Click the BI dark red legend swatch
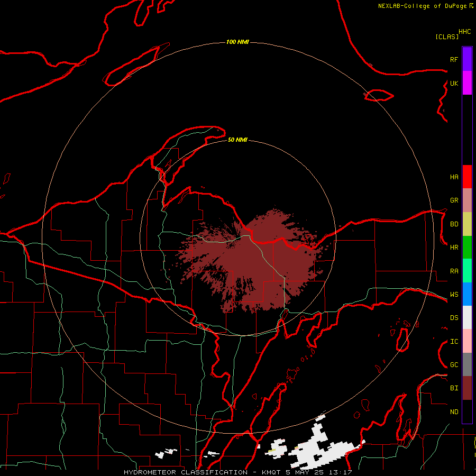 point(467,388)
